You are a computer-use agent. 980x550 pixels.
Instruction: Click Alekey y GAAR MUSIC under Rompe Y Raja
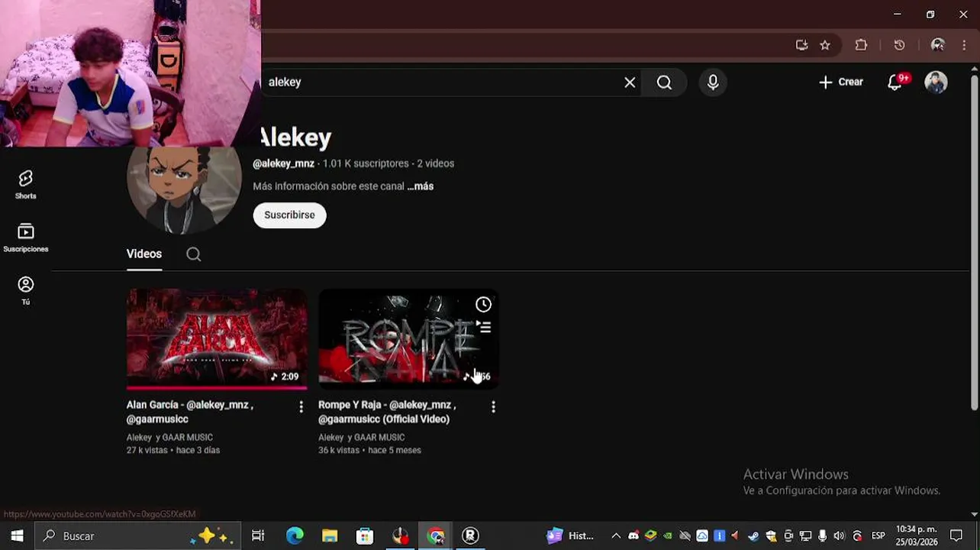click(362, 438)
